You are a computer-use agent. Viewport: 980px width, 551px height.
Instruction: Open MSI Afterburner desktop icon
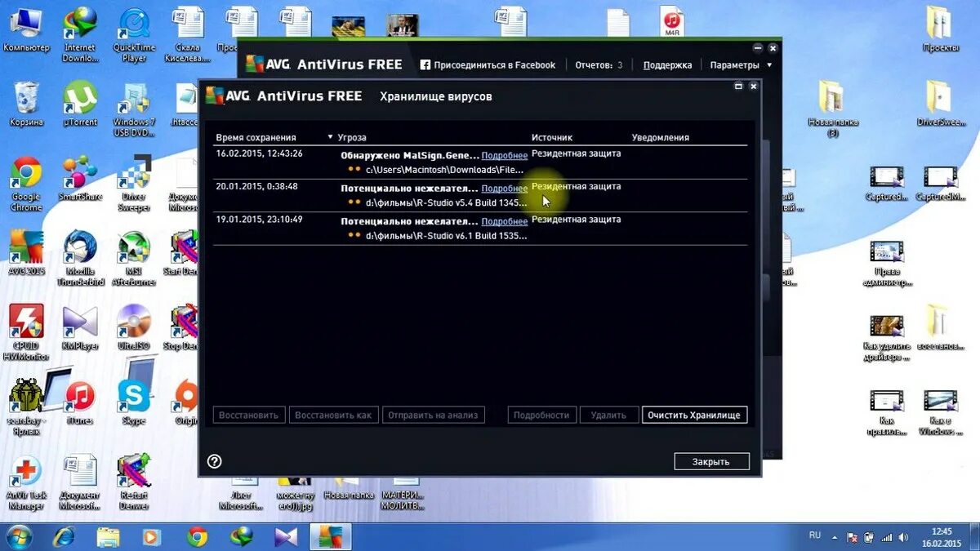click(x=134, y=259)
